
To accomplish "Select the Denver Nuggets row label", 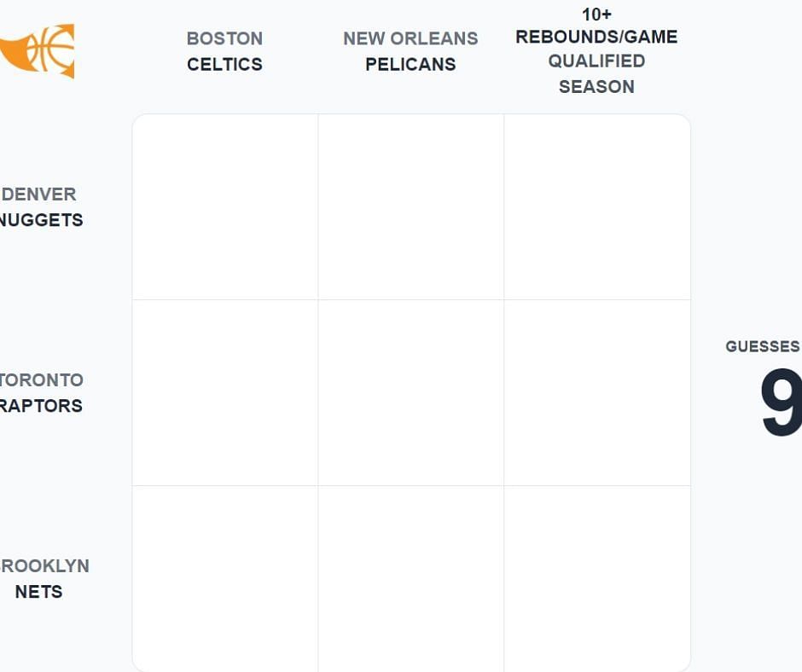I will coord(40,207).
